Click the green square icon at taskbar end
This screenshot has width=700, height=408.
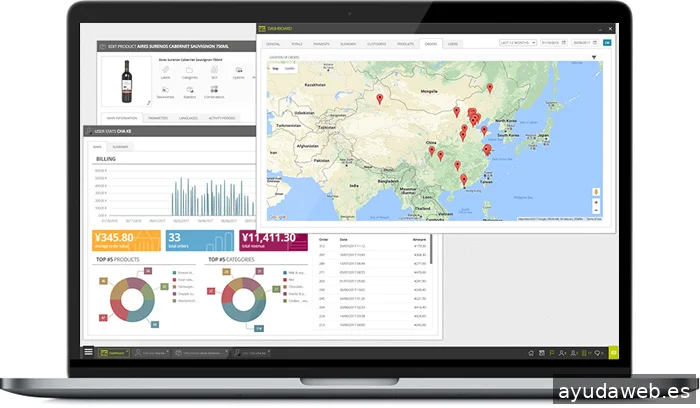click(x=614, y=353)
